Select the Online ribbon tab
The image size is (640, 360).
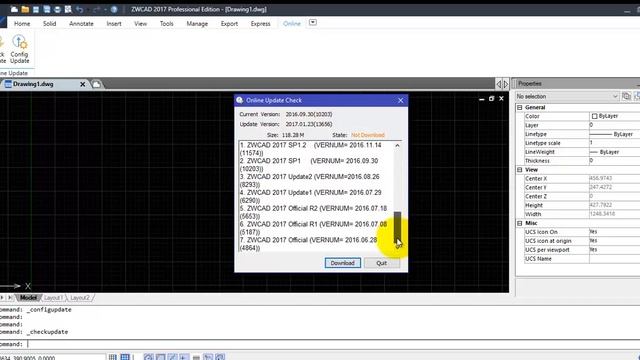pyautogui.click(x=292, y=24)
